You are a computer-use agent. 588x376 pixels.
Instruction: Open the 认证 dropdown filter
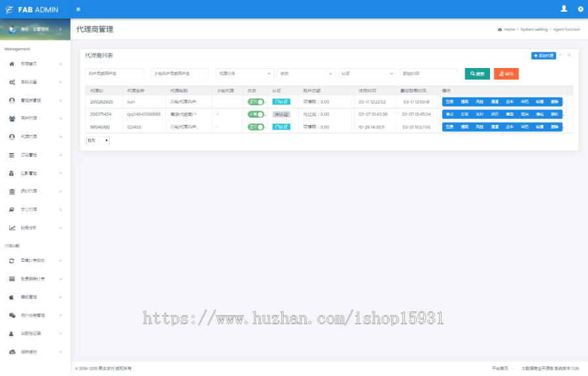point(367,73)
